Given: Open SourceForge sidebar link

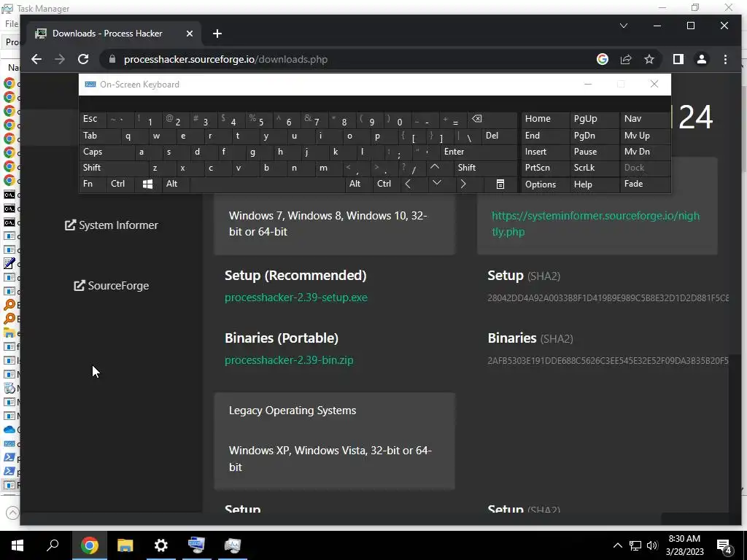Looking at the screenshot, I should pos(111,286).
